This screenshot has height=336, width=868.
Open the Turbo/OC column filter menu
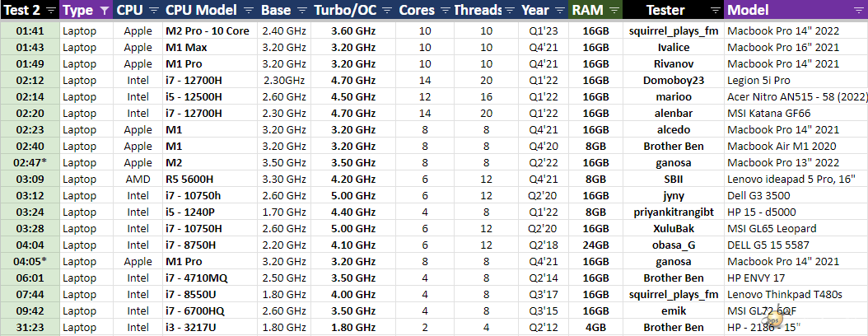pos(388,10)
